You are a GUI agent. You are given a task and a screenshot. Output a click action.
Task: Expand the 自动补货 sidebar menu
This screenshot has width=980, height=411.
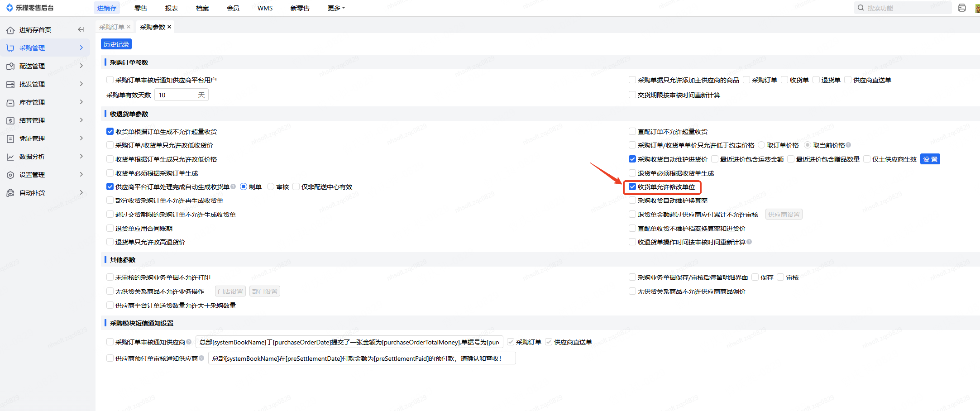pos(81,192)
